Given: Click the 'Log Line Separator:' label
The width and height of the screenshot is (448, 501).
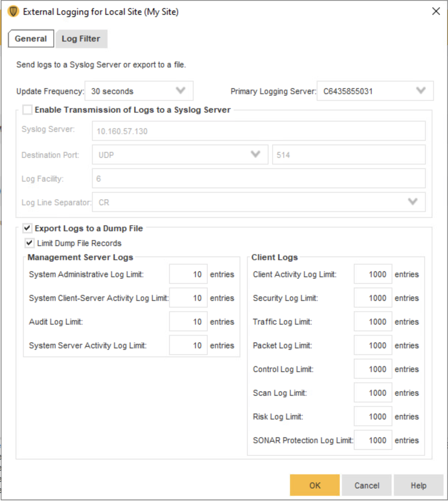Looking at the screenshot, I should (56, 202).
